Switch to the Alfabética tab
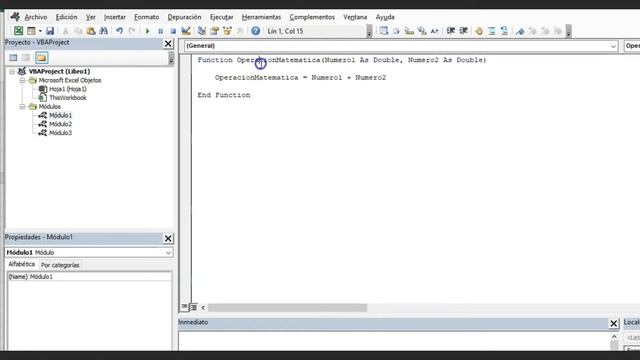The image size is (640, 360). (22, 264)
